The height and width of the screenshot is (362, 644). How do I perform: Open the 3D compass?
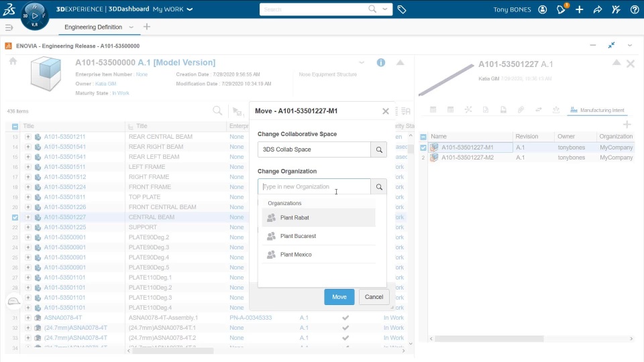point(34,16)
